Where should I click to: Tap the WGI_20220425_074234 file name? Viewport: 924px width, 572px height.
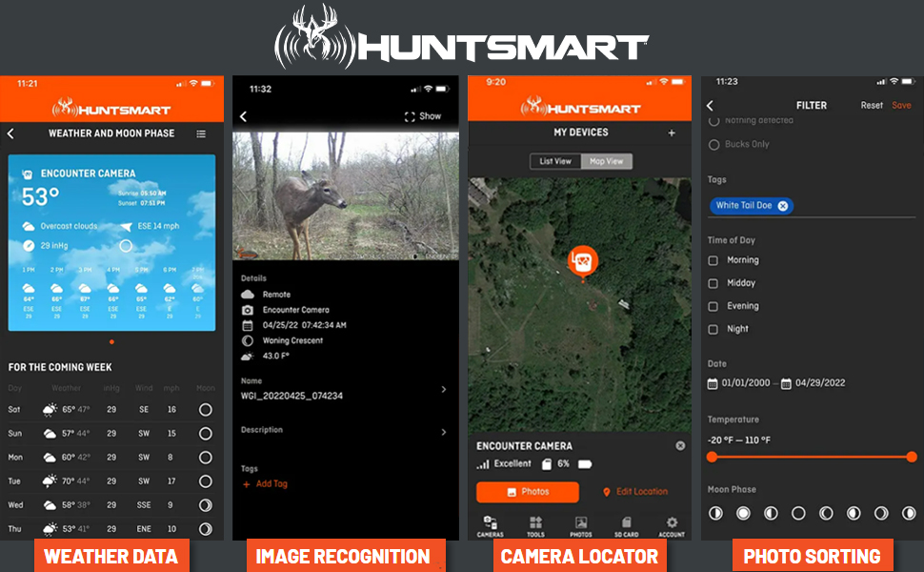point(291,397)
